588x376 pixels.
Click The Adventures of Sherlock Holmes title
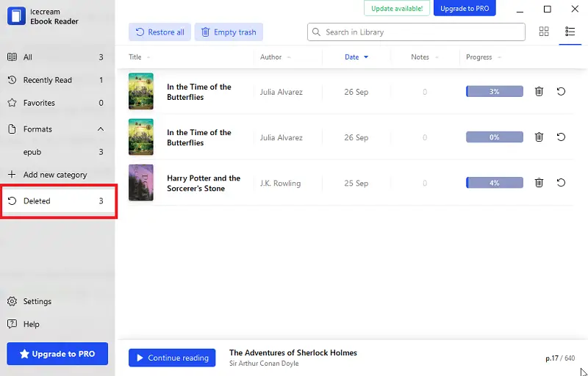[x=293, y=352]
